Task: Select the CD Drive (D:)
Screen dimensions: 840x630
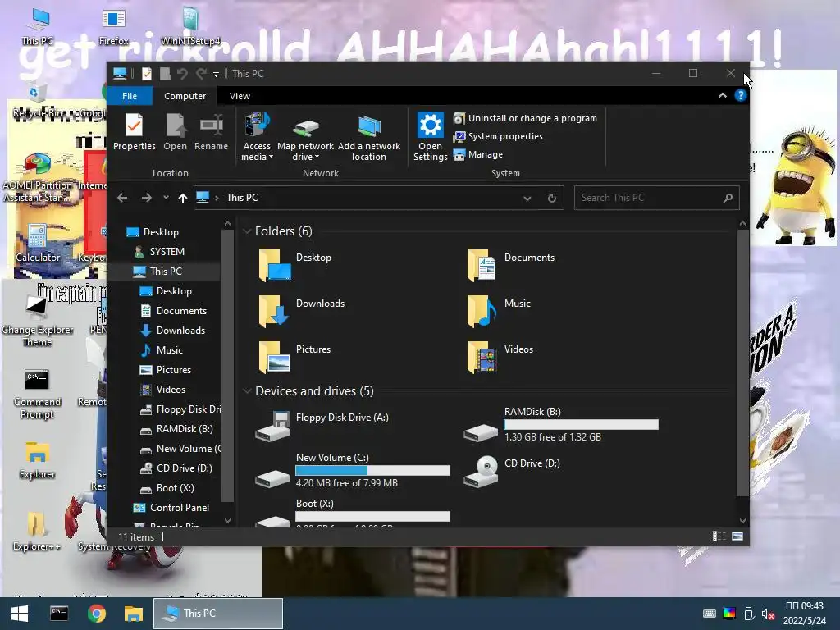Action: coord(513,472)
